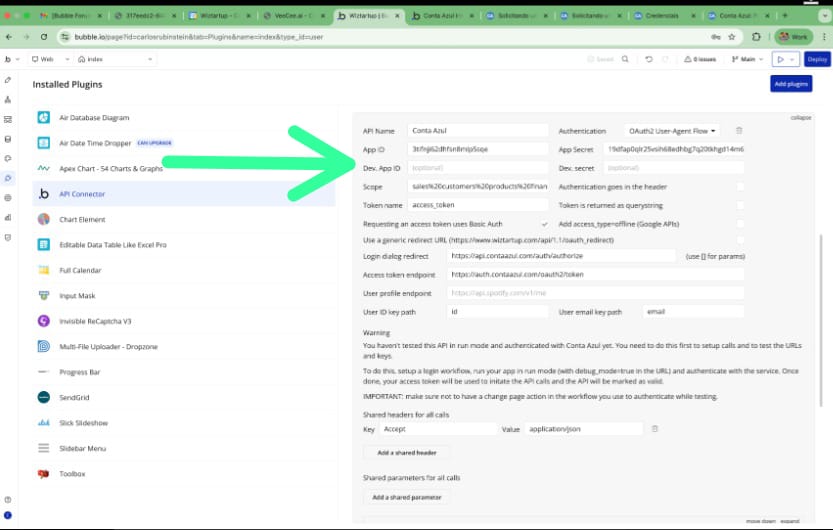Open the index page selector dropdown
Image resolution: width=833 pixels, height=530 pixels.
(115, 59)
